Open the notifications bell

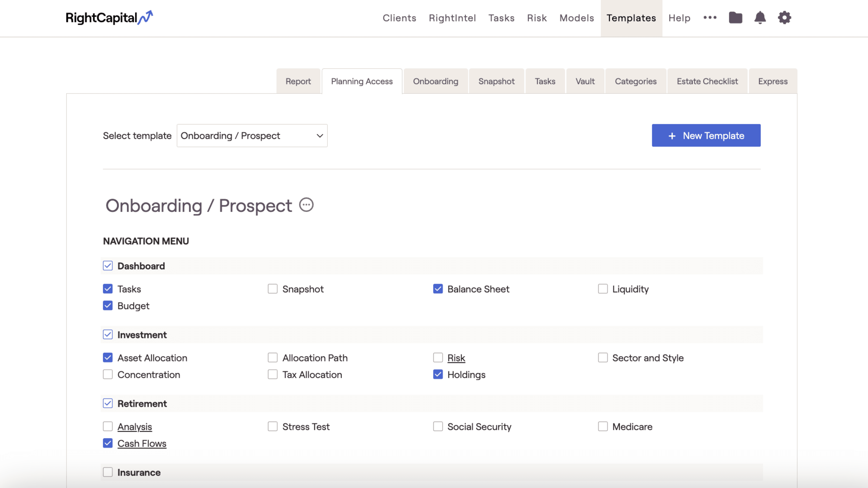tap(760, 17)
